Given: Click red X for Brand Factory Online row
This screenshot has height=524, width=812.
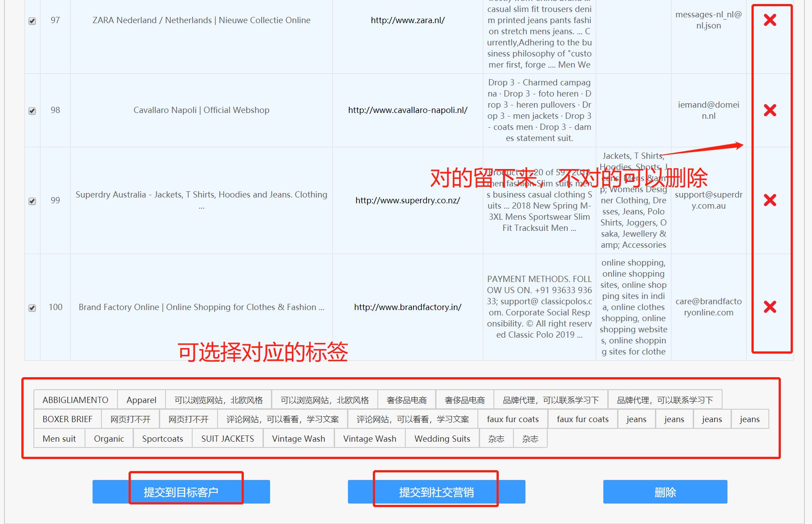Looking at the screenshot, I should coord(770,307).
